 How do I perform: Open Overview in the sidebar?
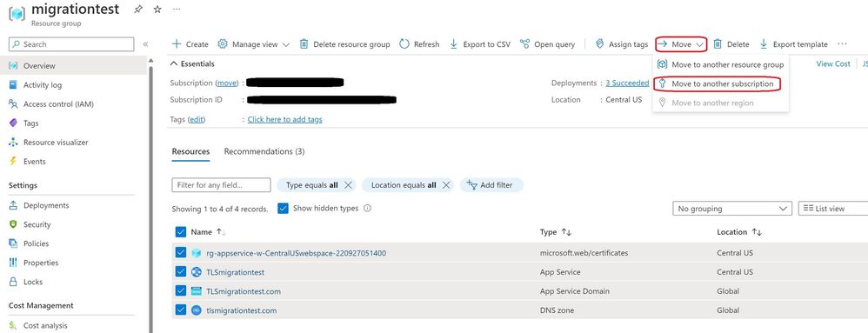point(74,66)
